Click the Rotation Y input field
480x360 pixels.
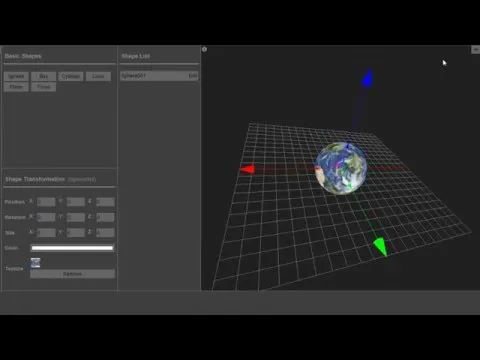click(x=76, y=217)
